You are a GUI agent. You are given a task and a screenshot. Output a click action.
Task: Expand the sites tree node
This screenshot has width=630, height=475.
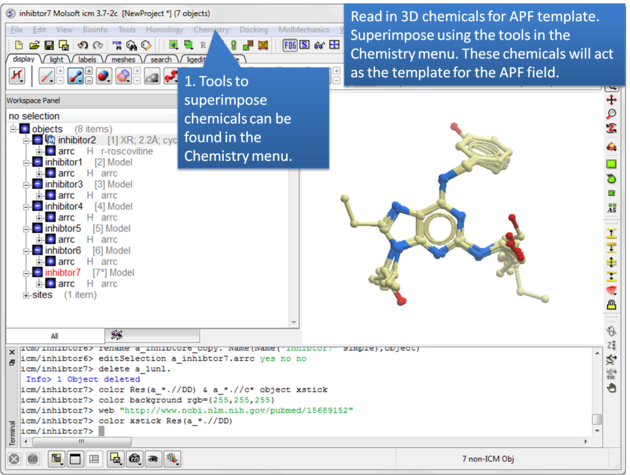(26, 295)
